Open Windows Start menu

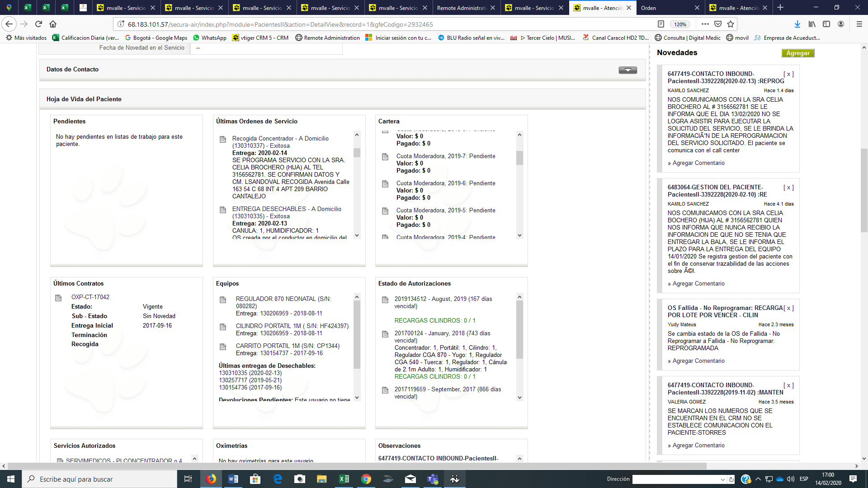point(11,479)
